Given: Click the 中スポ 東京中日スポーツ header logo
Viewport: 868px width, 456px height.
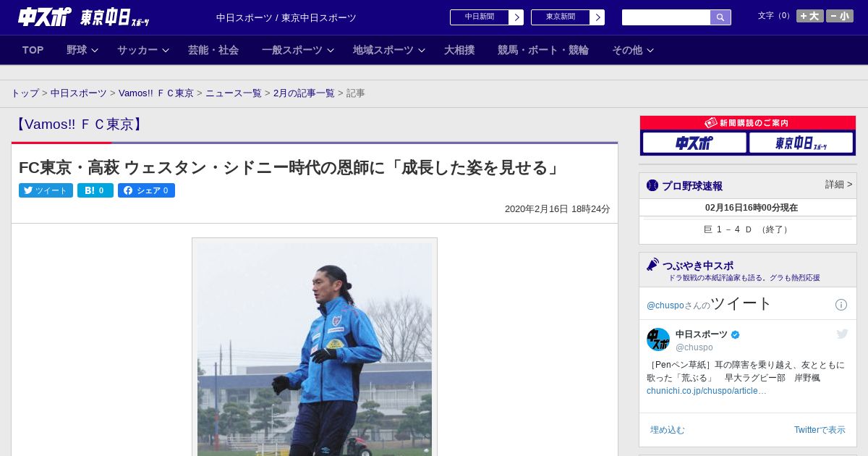Looking at the screenshot, I should 83,17.
